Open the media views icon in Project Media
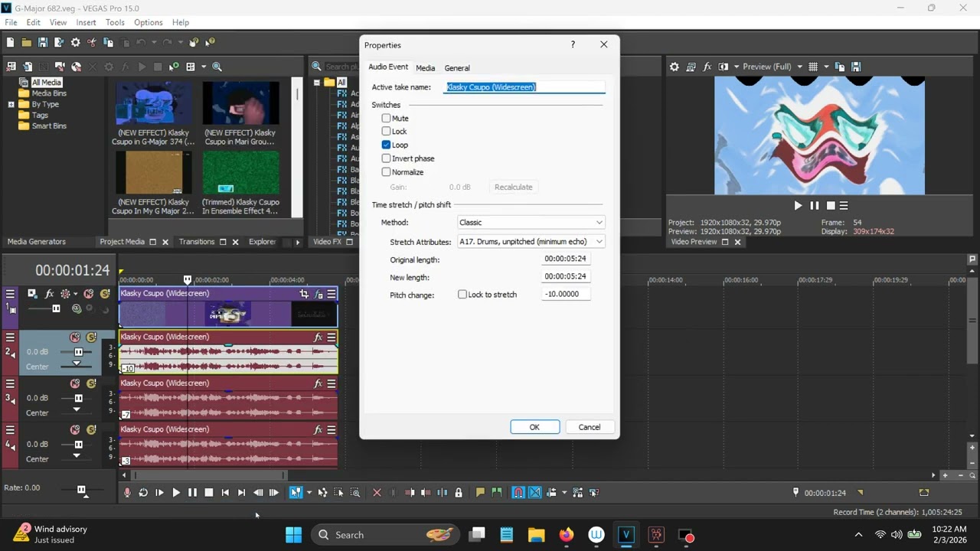The width and height of the screenshot is (980, 551). pyautogui.click(x=191, y=67)
